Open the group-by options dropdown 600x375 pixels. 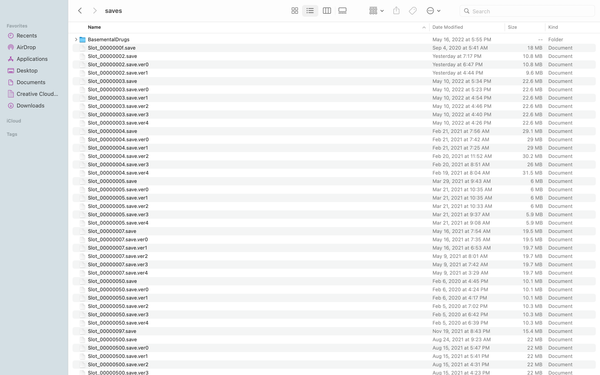tap(376, 11)
